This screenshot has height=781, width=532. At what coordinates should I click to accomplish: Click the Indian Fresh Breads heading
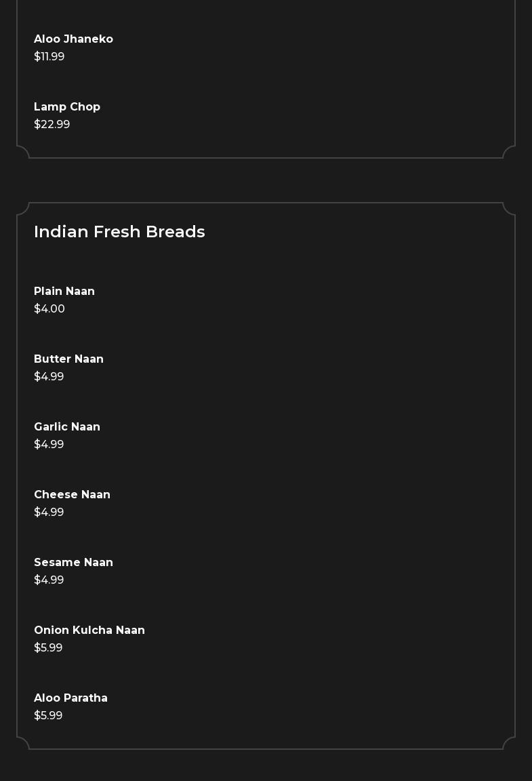[x=119, y=232]
